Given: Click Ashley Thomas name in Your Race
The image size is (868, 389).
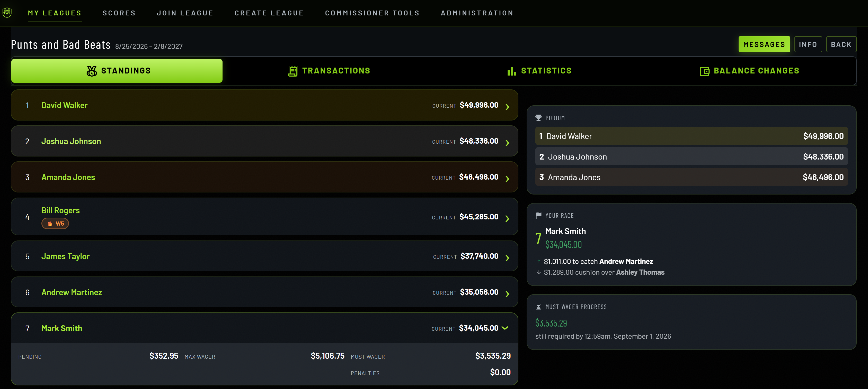Looking at the screenshot, I should (640, 272).
